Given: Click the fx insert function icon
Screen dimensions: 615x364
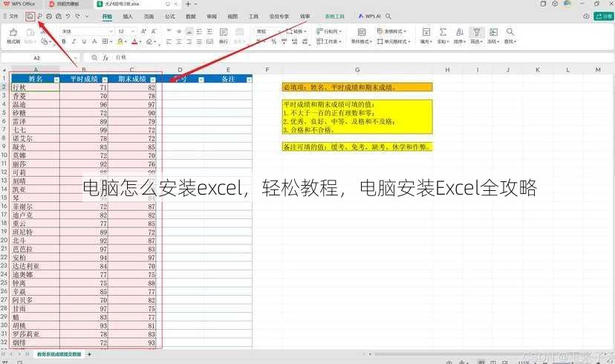Looking at the screenshot, I should click(105, 58).
